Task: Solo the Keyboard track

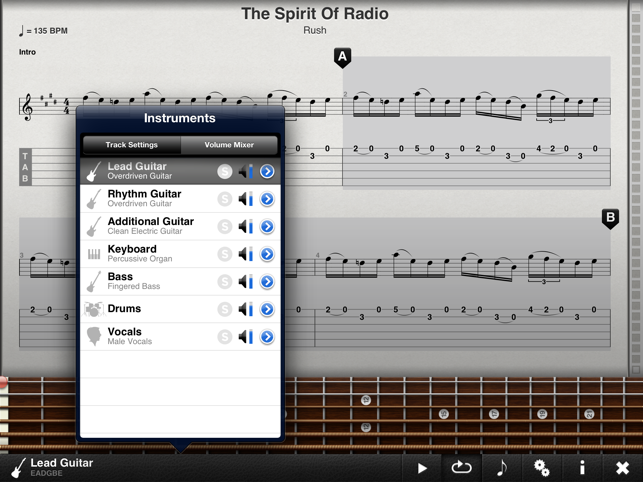Action: [225, 254]
